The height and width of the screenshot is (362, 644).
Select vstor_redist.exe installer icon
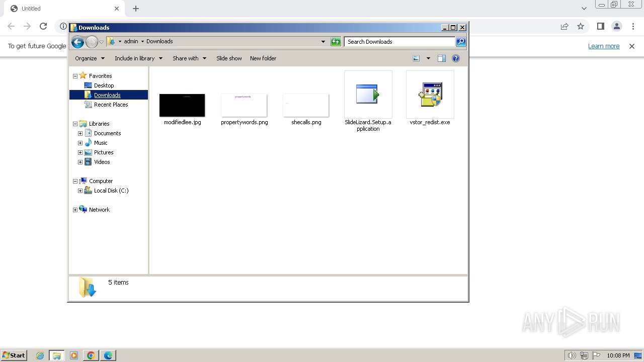[430, 94]
